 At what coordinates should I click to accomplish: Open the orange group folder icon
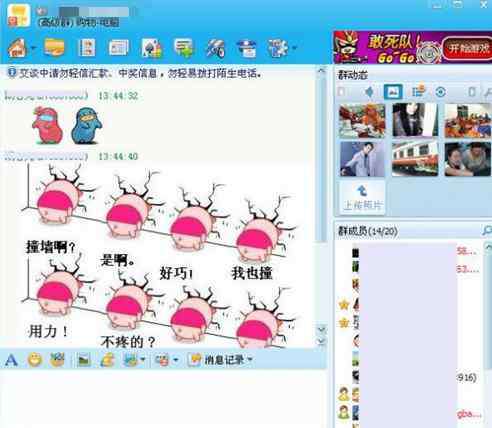point(54,48)
